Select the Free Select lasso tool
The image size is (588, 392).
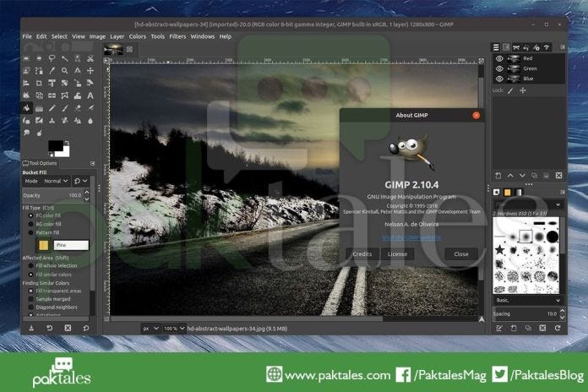click(52, 58)
